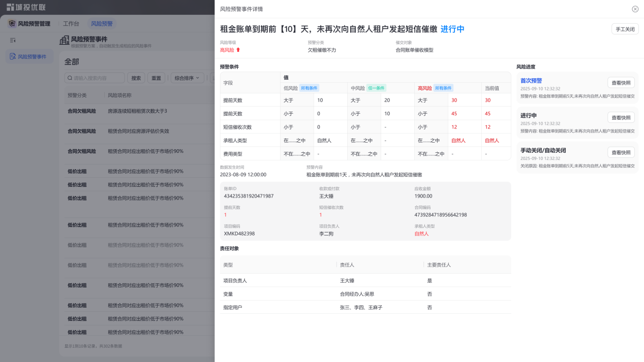Click search magnifier icon in search box
Screen dimensions: 644x362
click(70, 78)
